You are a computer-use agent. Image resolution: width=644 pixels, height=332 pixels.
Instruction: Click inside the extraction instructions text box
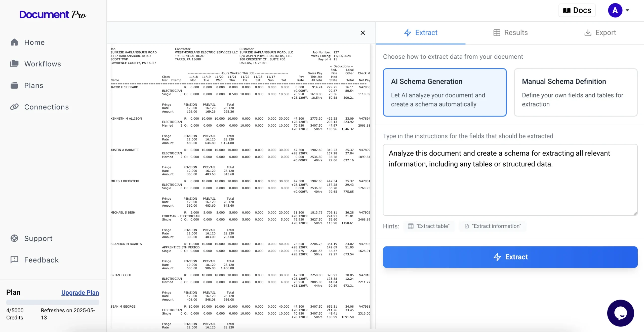(509, 180)
